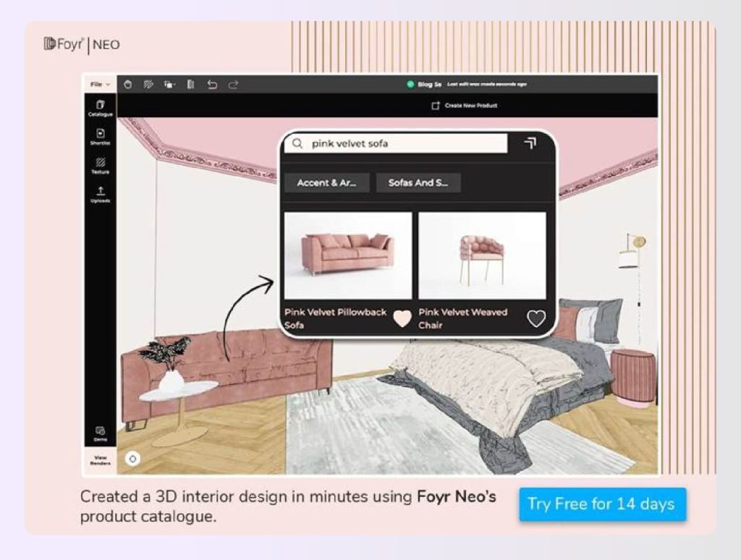Viewport: 741px width, 560px height.
Task: Click the green save status indicator
Action: coord(410,84)
